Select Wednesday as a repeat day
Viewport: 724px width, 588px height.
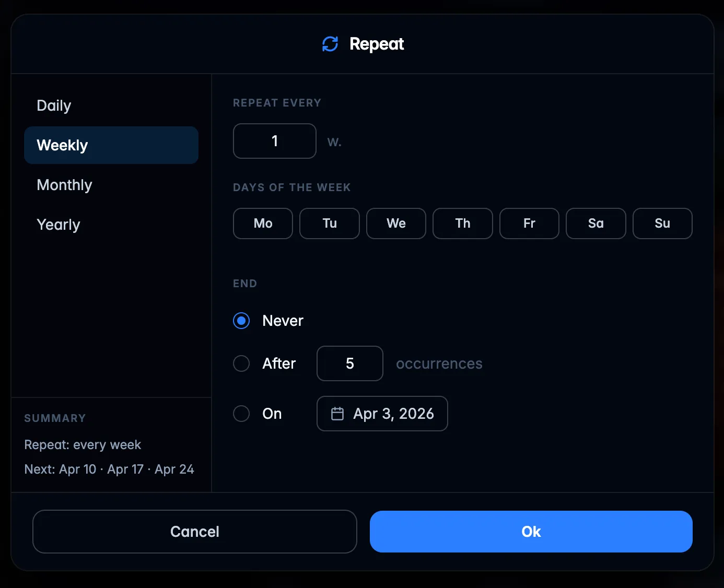click(x=396, y=224)
